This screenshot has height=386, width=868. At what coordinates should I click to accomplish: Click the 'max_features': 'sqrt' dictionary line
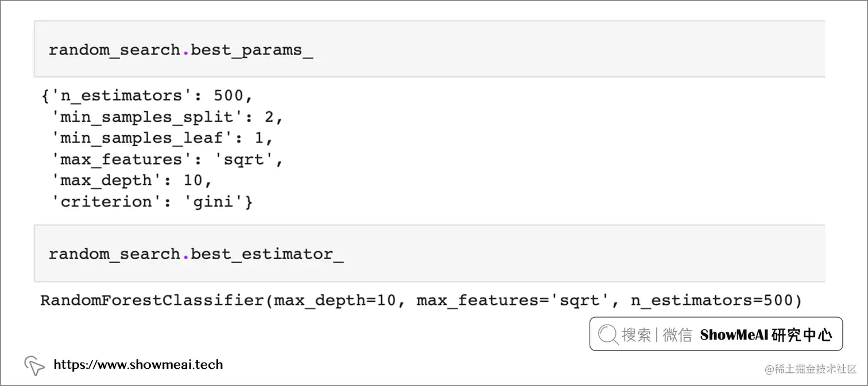point(168,159)
